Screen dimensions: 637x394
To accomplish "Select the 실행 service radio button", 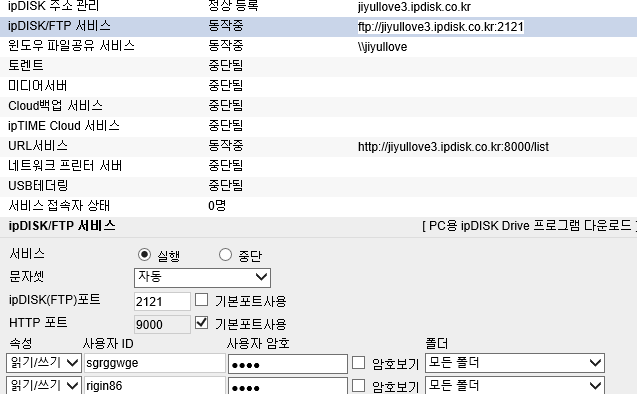I will pyautogui.click(x=144, y=255).
